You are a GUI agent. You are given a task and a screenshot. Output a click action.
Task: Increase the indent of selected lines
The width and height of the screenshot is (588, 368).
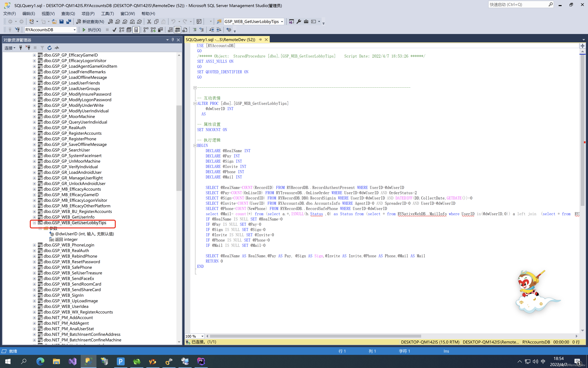point(219,30)
